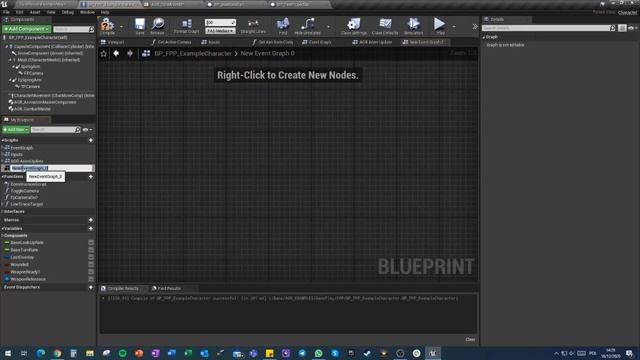Toggle BaseLookUpRate variable visibility eye
Viewport: 640px width, 360px height.
point(91,242)
